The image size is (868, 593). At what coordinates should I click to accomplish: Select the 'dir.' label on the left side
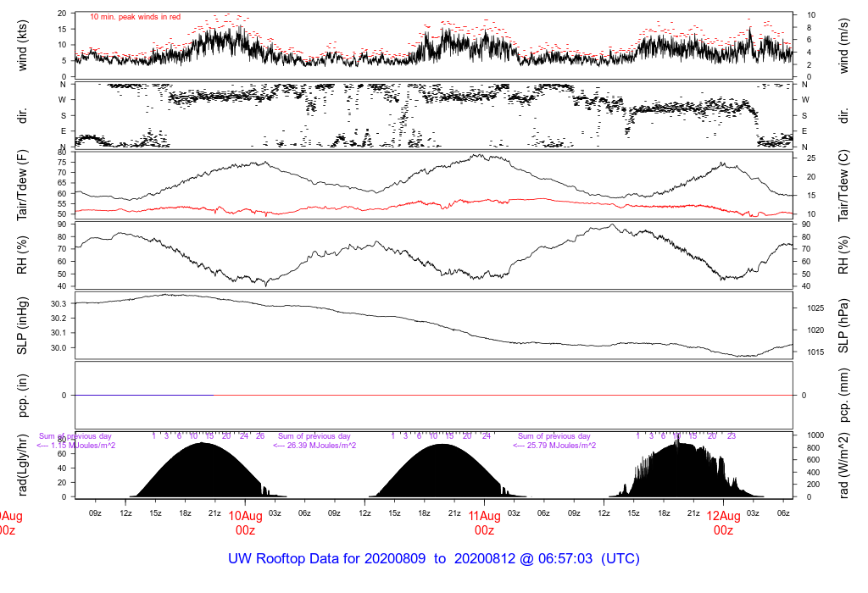click(22, 115)
